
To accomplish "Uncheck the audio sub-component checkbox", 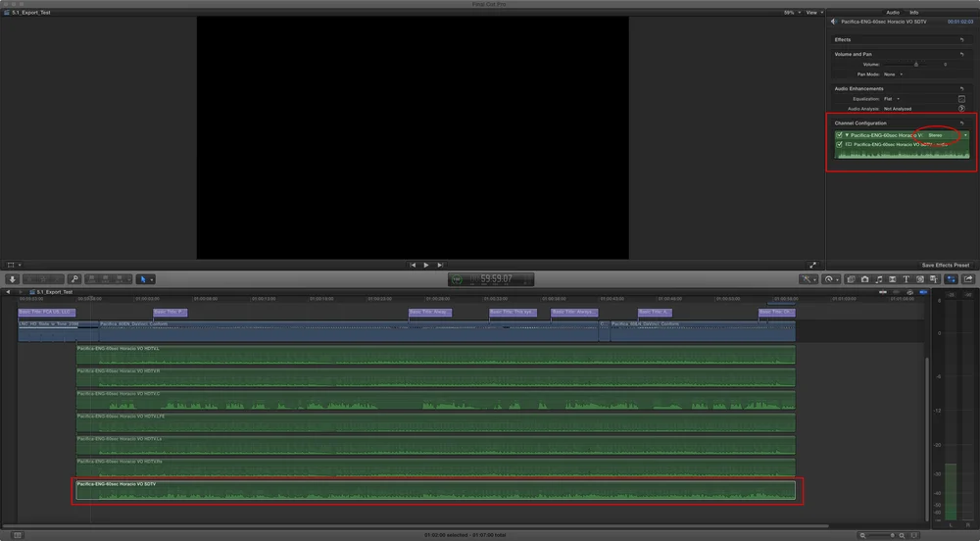I will [x=840, y=144].
